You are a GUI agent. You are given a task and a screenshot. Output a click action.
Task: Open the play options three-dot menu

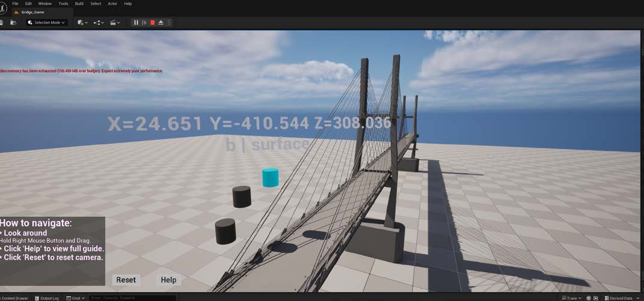168,23
